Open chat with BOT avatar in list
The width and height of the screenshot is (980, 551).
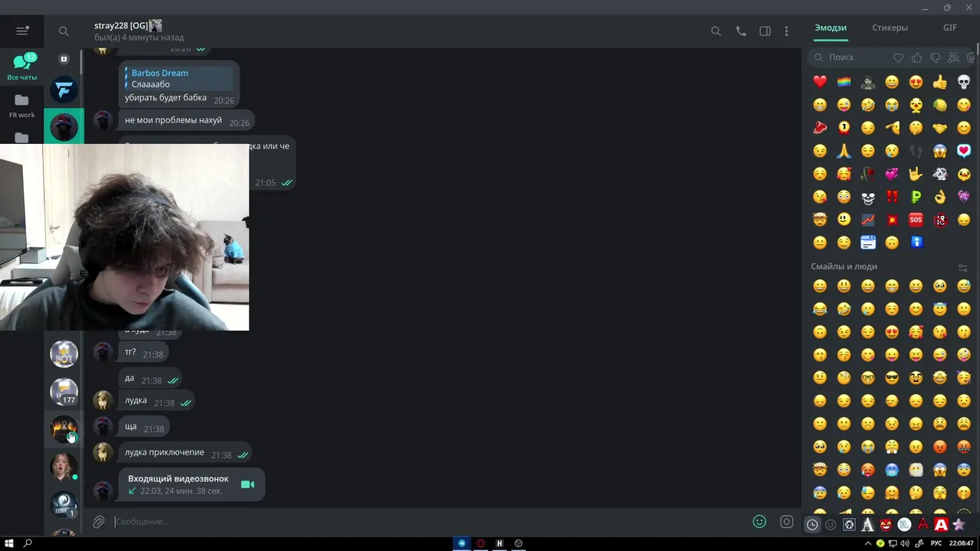click(64, 354)
